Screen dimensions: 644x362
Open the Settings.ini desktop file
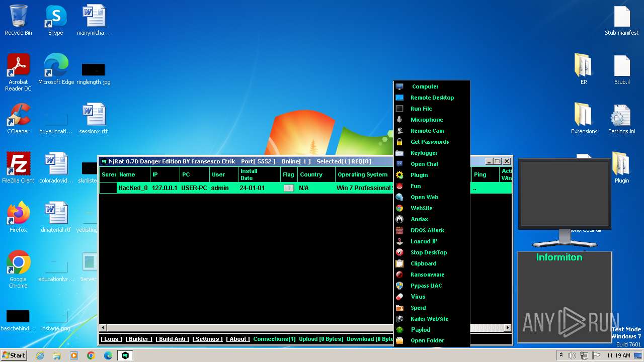coord(622,120)
